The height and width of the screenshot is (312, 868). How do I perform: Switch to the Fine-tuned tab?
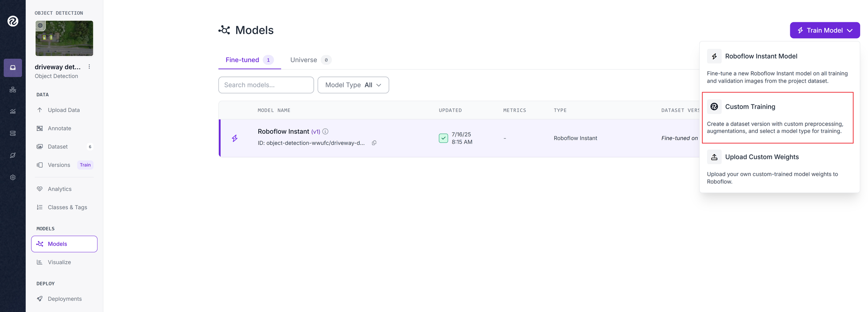coord(250,60)
